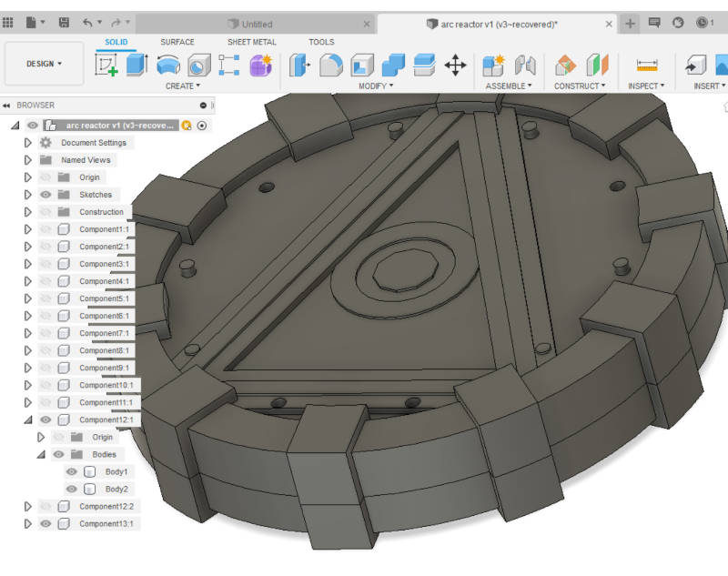Open the TOOLS ribbon tab
Viewport: 728px width, 576px height.
coord(321,42)
